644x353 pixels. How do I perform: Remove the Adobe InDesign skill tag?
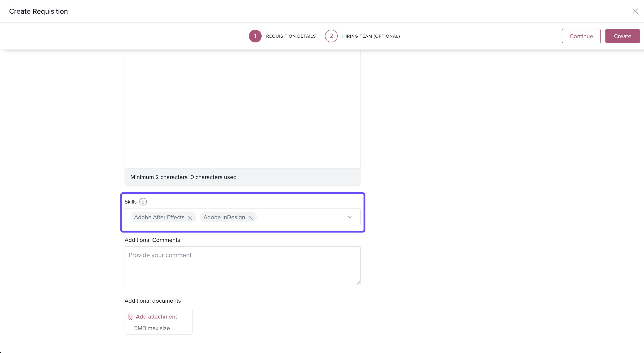click(251, 218)
